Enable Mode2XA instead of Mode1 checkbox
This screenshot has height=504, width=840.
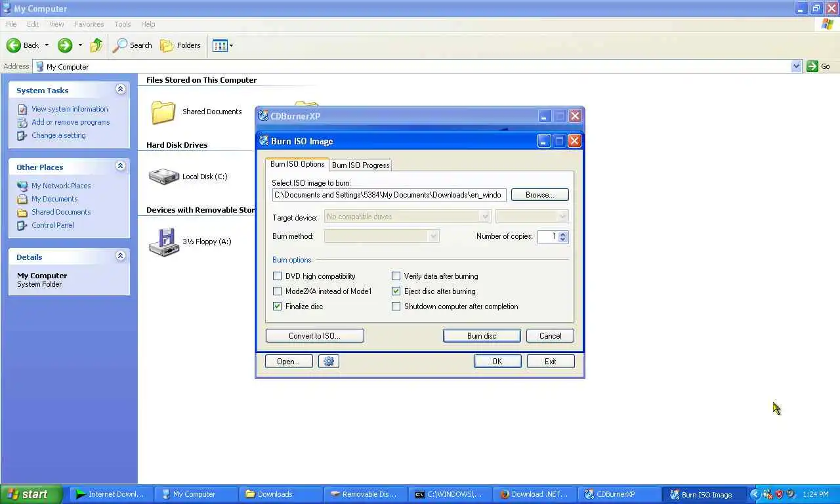(x=278, y=291)
